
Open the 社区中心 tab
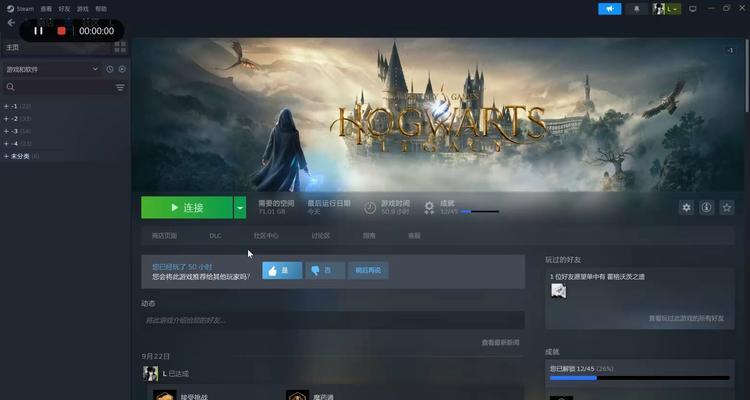tap(266, 236)
